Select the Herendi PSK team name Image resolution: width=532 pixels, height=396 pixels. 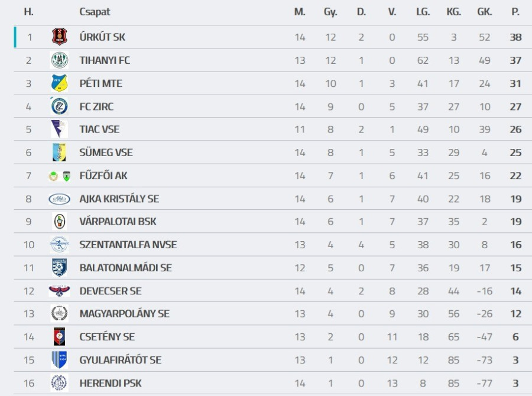click(111, 383)
